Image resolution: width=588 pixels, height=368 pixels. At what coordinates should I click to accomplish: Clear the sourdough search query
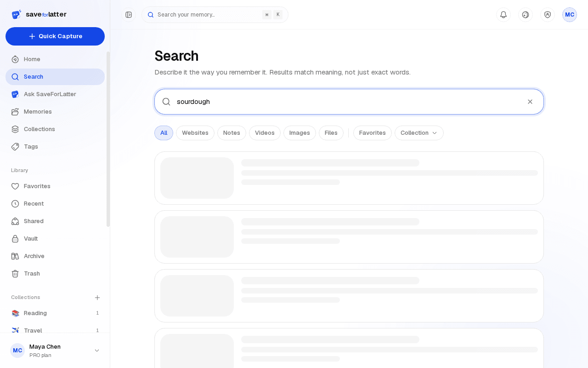pos(530,102)
